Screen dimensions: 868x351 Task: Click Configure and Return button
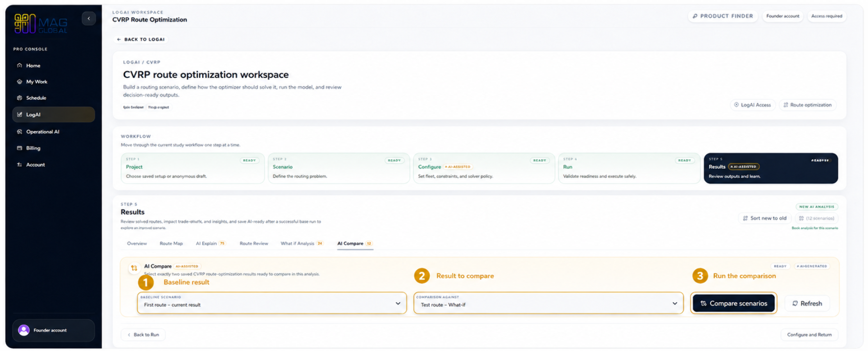point(809,335)
